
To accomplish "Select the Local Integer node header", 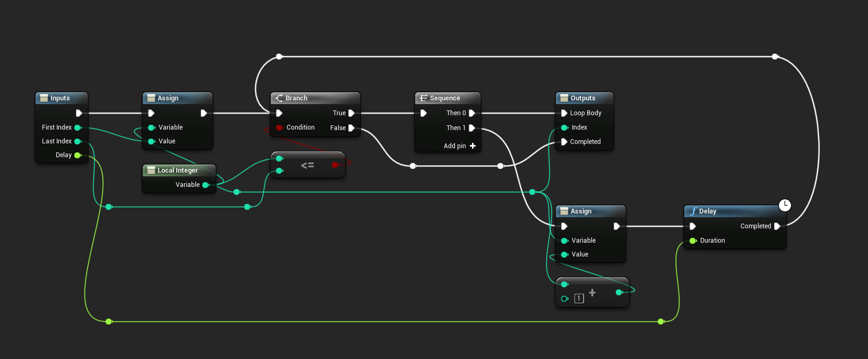I will point(178,170).
